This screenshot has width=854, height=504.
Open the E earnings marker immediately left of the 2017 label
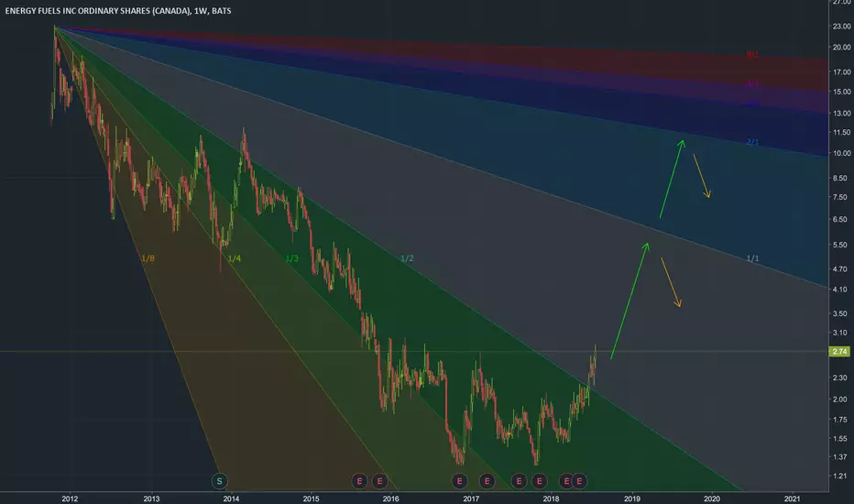click(x=460, y=481)
